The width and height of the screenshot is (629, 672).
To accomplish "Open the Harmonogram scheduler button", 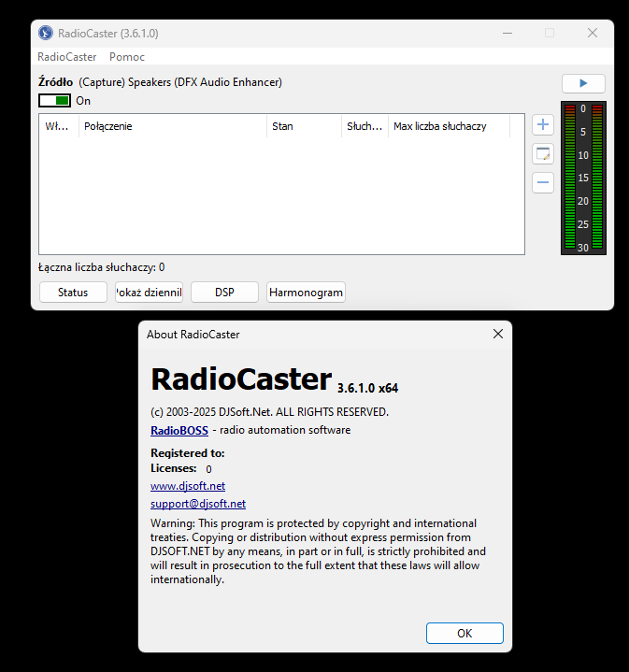I will (306, 293).
